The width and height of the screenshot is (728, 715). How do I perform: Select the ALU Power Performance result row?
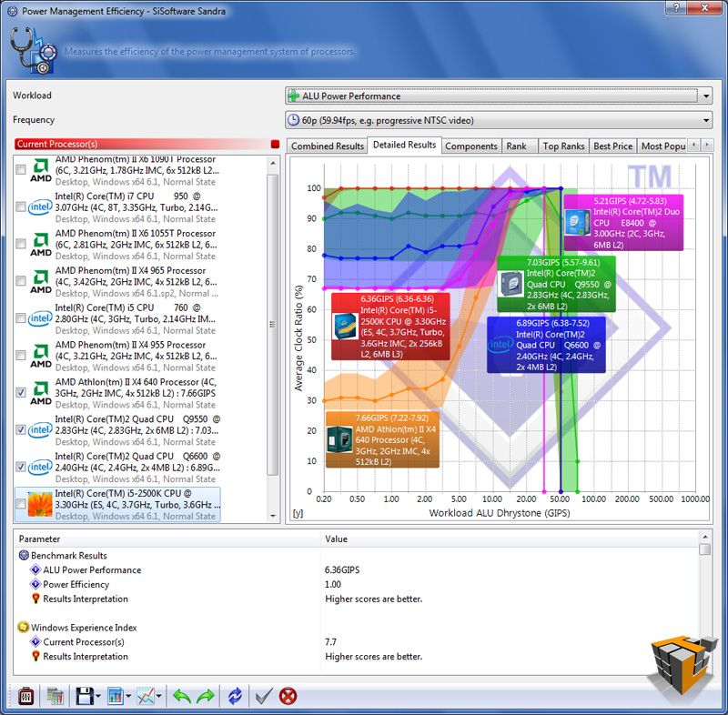358,569
